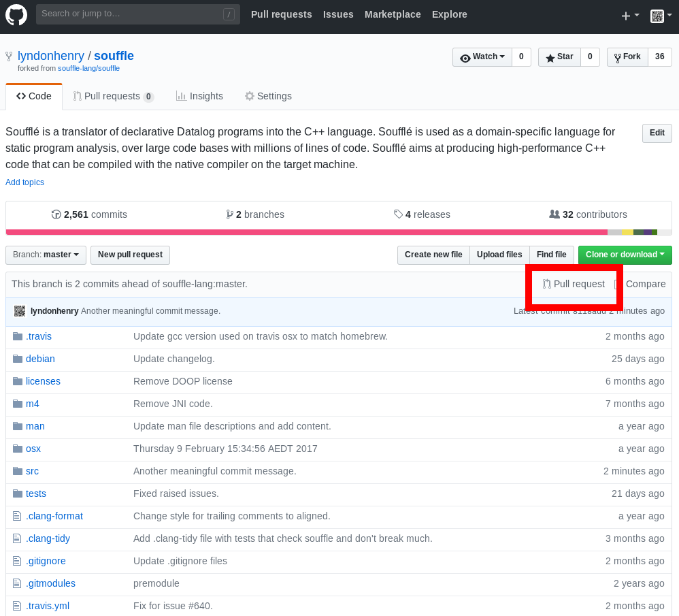This screenshot has width=679, height=616.
Task: Open the Watch notifications dropdown
Action: click(482, 56)
